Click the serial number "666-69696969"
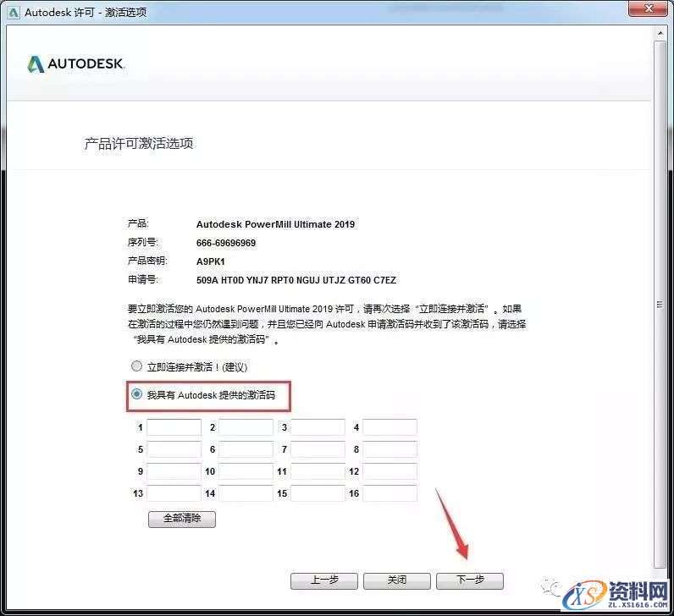The width and height of the screenshot is (674, 616). pyautogui.click(x=226, y=243)
